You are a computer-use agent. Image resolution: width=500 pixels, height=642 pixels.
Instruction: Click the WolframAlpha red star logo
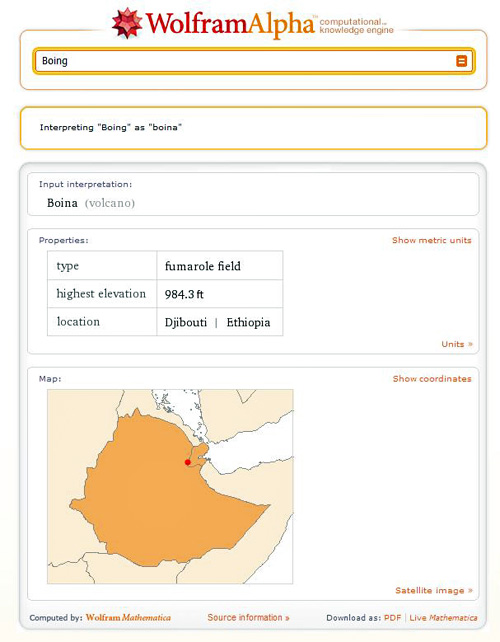[127, 23]
